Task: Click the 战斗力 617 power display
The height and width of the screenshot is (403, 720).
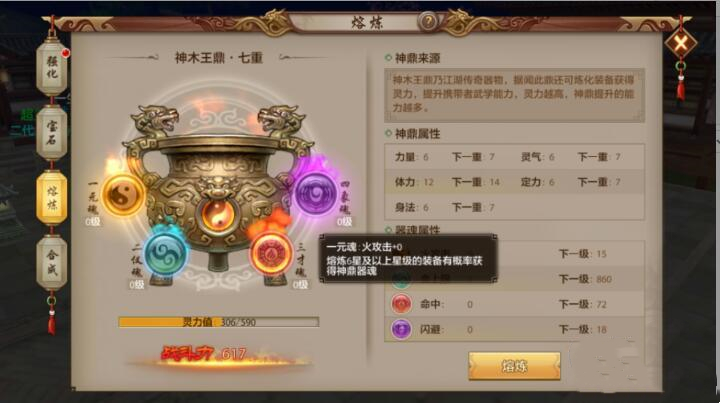Action: (x=203, y=354)
